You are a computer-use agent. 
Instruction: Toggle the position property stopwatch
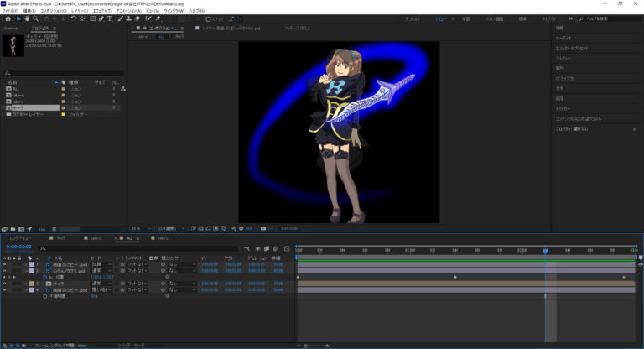pyautogui.click(x=45, y=277)
